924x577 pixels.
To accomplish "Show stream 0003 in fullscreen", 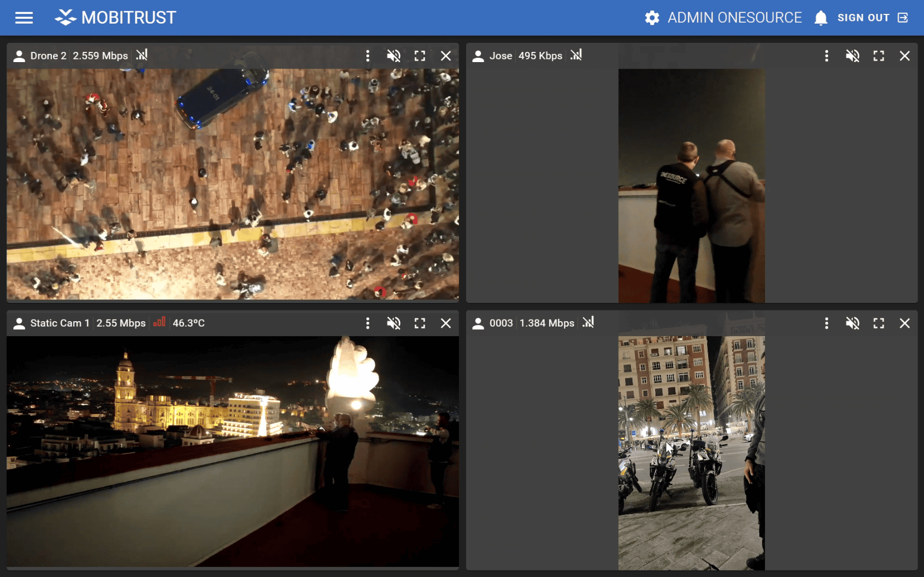I will [878, 323].
